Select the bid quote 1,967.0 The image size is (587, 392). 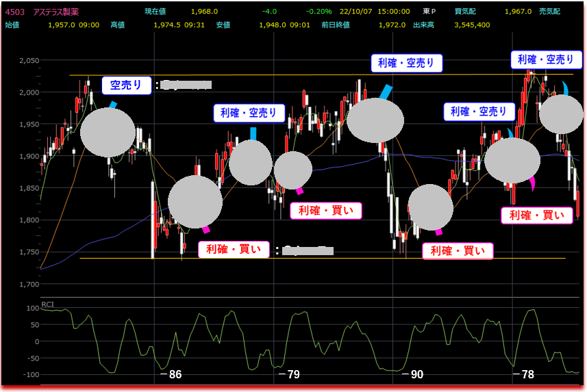pyautogui.click(x=518, y=12)
